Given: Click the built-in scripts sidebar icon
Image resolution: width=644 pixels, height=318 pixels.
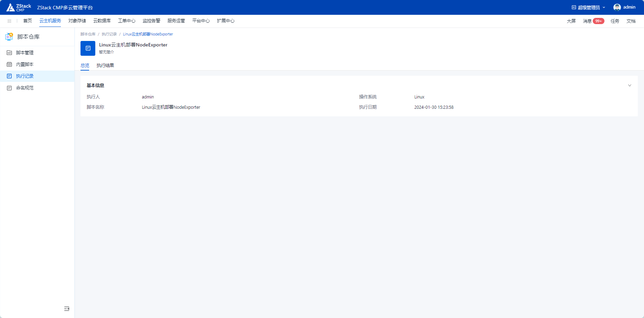Looking at the screenshot, I should pyautogui.click(x=9, y=64).
